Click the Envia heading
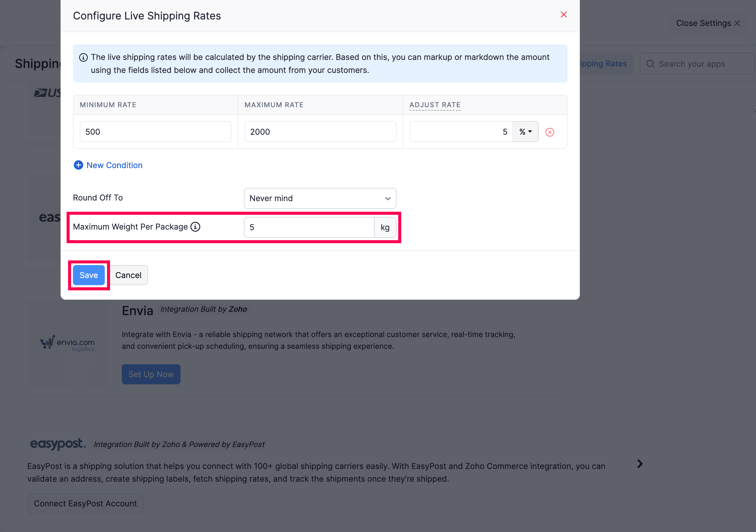Screen dimensions: 756x532 (137, 310)
